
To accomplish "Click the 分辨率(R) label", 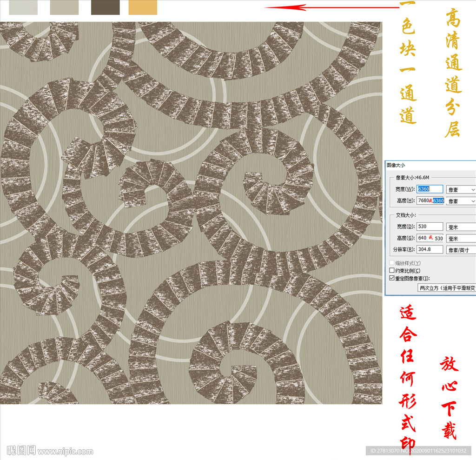I will click(x=404, y=249).
